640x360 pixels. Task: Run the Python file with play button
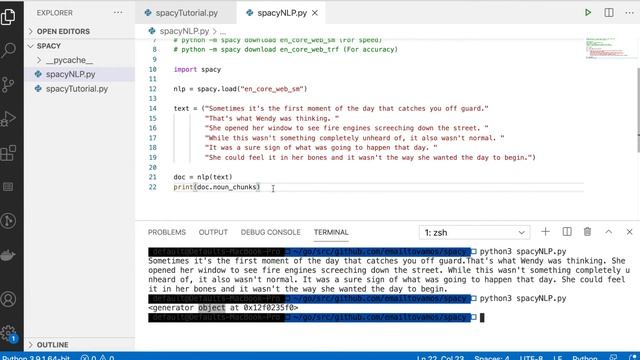click(588, 13)
